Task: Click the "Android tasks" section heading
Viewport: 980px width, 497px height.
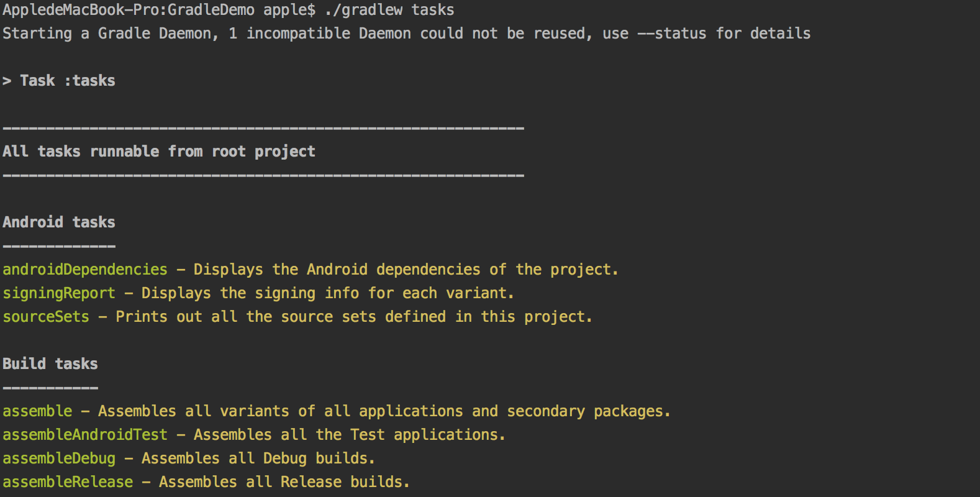Action: tap(59, 222)
